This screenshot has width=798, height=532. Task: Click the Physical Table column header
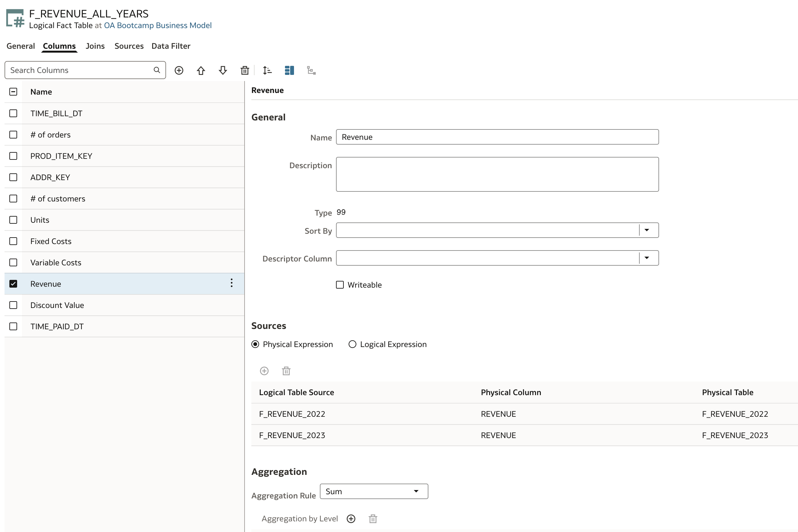728,392
